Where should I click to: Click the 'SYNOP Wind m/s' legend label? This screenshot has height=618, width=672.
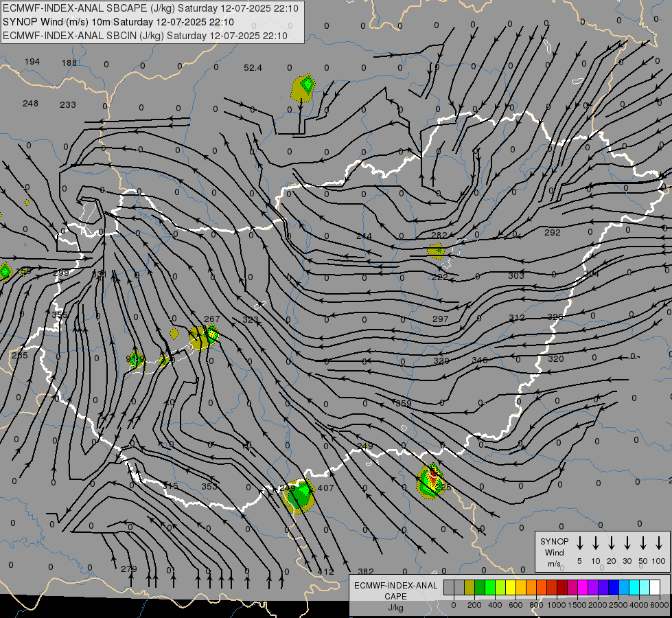point(554,552)
